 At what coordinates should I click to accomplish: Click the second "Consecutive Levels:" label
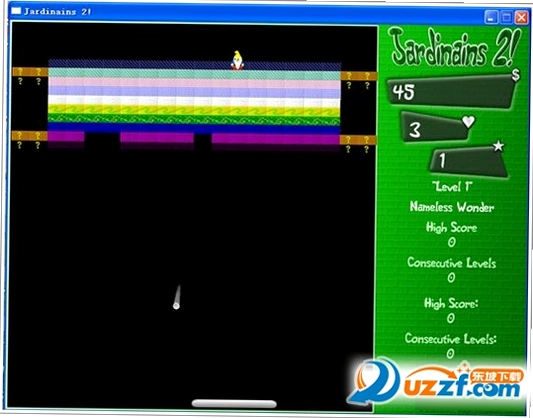(x=451, y=338)
